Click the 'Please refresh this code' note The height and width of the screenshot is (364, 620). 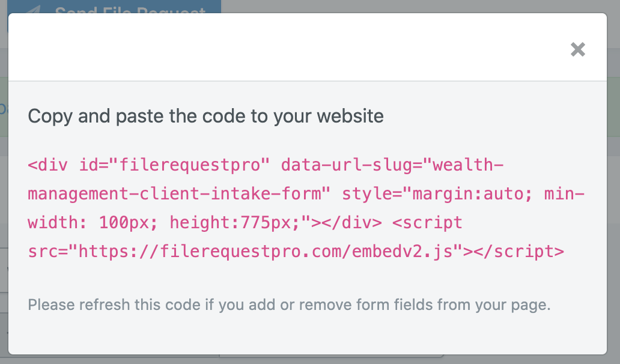(289, 305)
